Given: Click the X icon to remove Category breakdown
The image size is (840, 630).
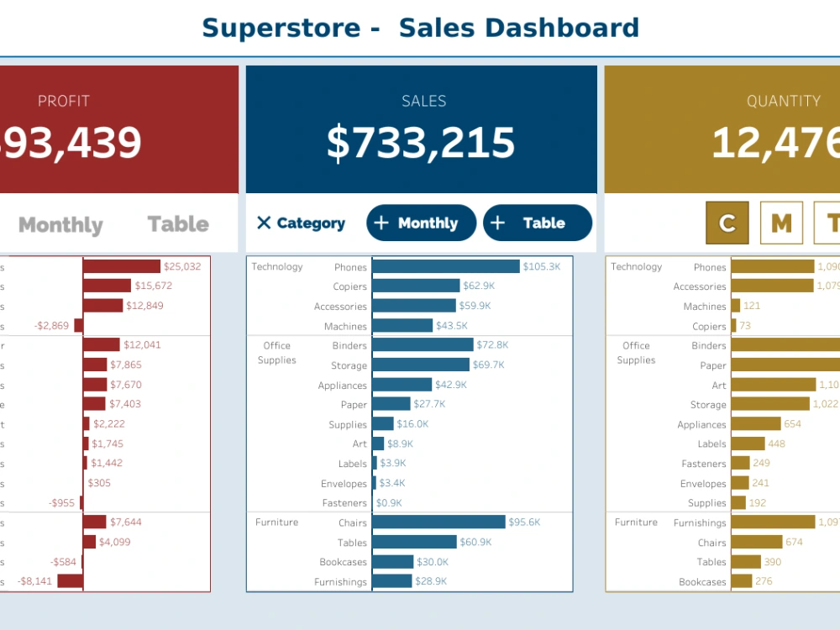Looking at the screenshot, I should point(265,223).
